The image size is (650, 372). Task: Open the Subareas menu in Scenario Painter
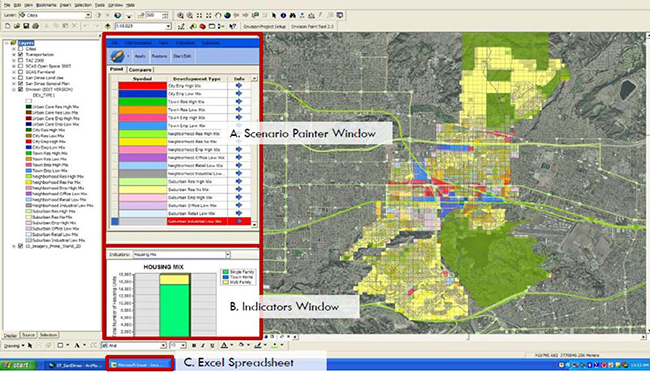210,43
